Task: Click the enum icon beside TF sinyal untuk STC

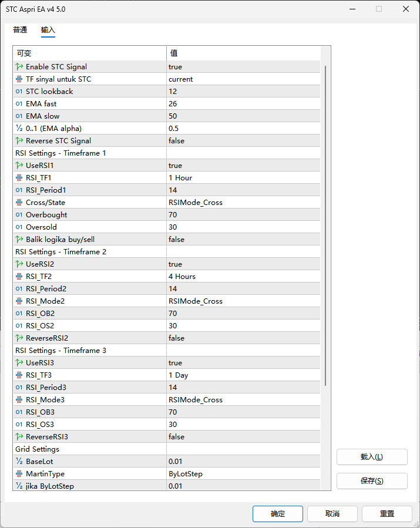Action: [x=19, y=79]
